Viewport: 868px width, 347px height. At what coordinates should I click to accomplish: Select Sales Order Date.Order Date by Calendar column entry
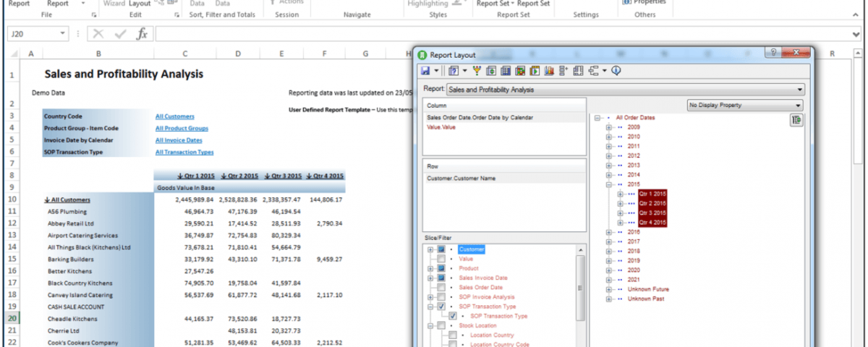pos(480,117)
